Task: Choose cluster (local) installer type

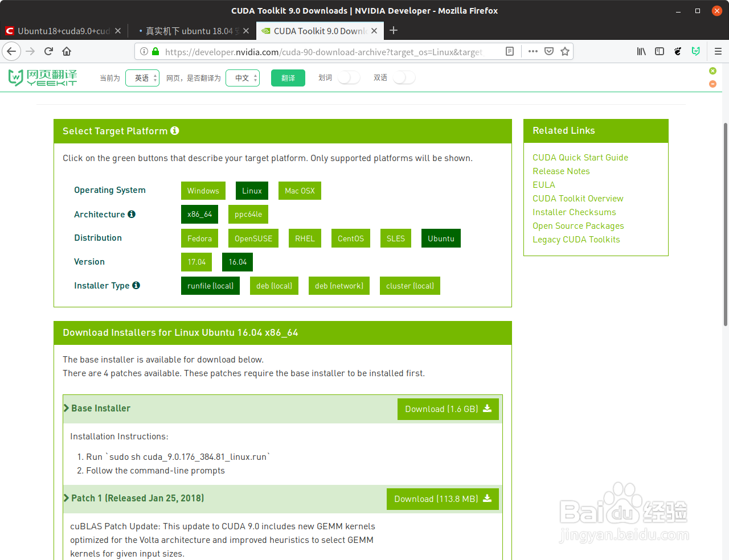Action: 410,286
